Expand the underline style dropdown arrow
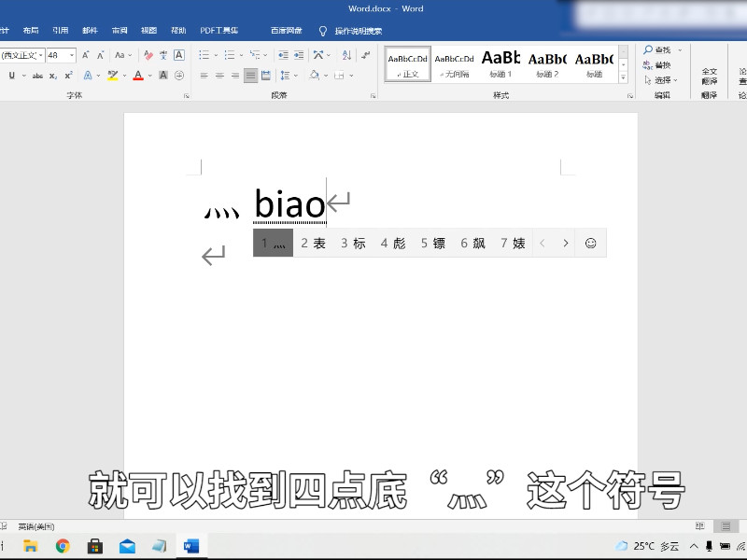This screenshot has width=747, height=560. point(24,76)
